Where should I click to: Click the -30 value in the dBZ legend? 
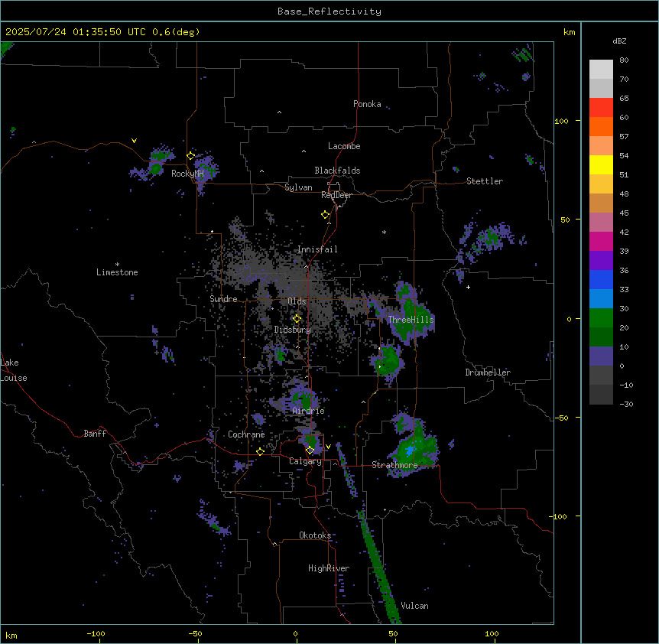pyautogui.click(x=626, y=404)
